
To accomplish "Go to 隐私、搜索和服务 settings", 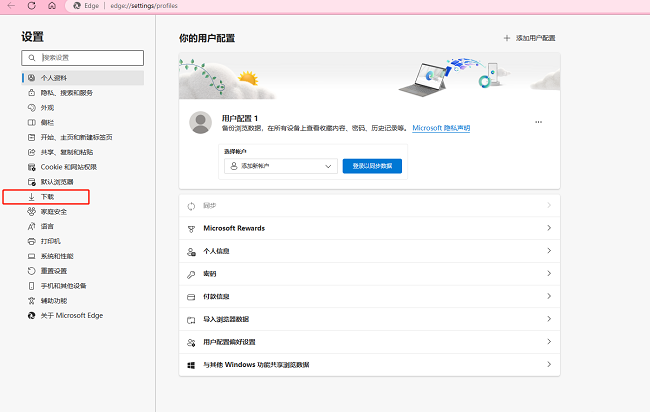I will (69, 92).
